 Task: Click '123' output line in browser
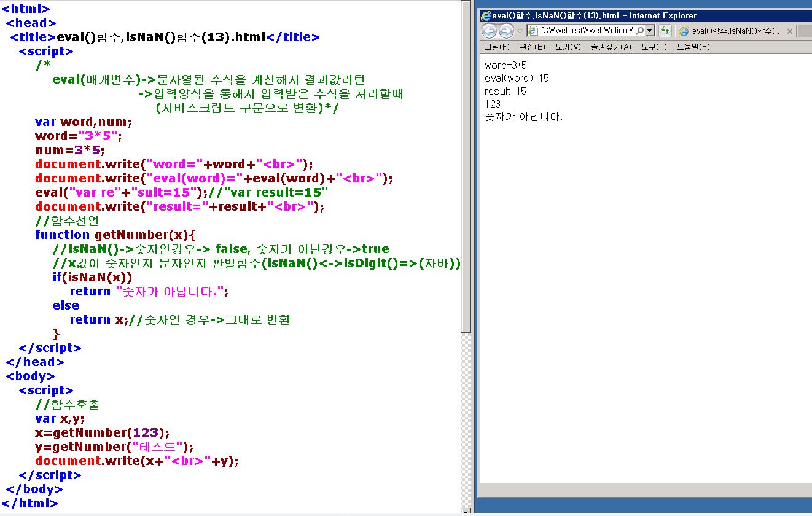tap(492, 104)
